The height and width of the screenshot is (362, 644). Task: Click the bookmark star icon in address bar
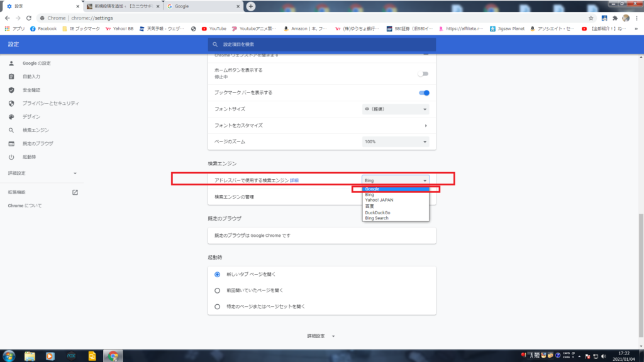591,18
